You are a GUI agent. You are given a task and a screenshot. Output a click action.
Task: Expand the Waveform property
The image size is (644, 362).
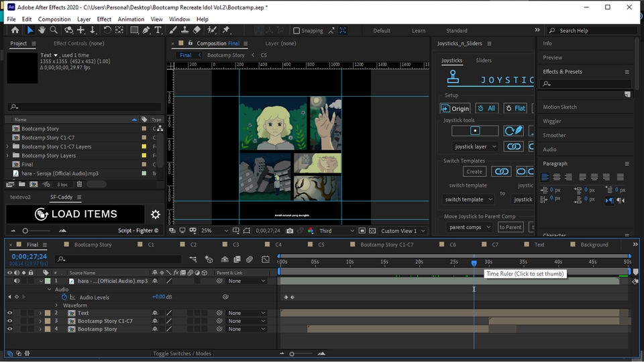(x=56, y=305)
